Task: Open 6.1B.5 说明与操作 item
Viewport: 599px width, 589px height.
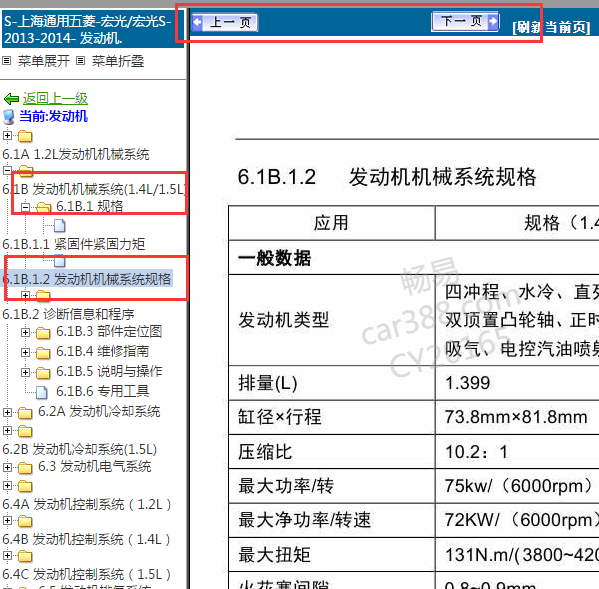Action: click(x=109, y=371)
